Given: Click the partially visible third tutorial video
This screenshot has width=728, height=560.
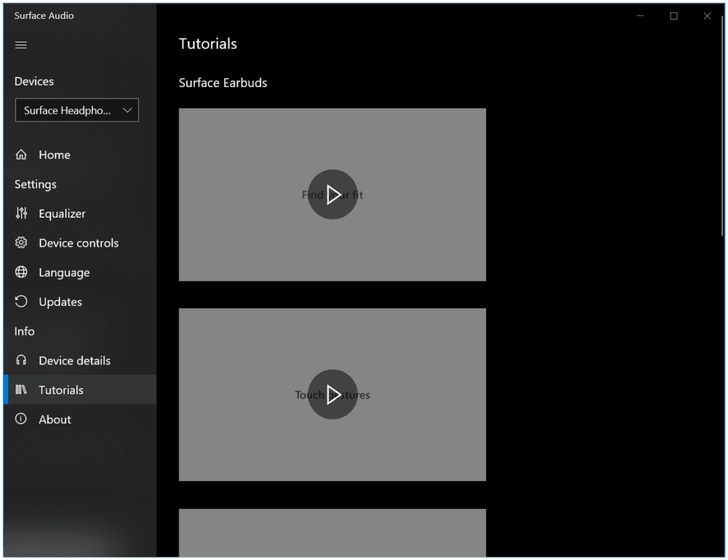Looking at the screenshot, I should coord(332,532).
